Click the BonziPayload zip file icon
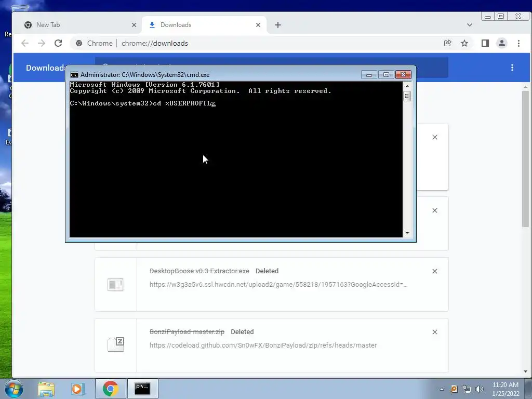 (x=116, y=344)
